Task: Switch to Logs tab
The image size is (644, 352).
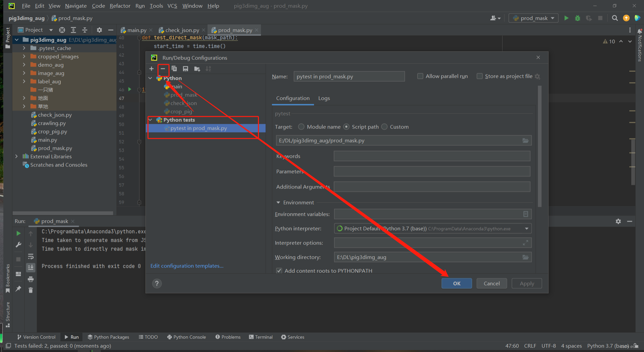Action: point(324,98)
